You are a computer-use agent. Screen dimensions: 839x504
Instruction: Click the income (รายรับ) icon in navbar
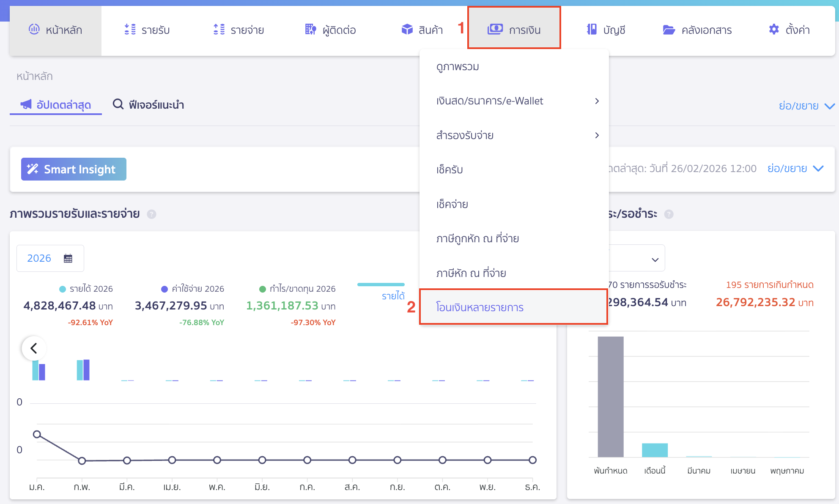coord(130,30)
